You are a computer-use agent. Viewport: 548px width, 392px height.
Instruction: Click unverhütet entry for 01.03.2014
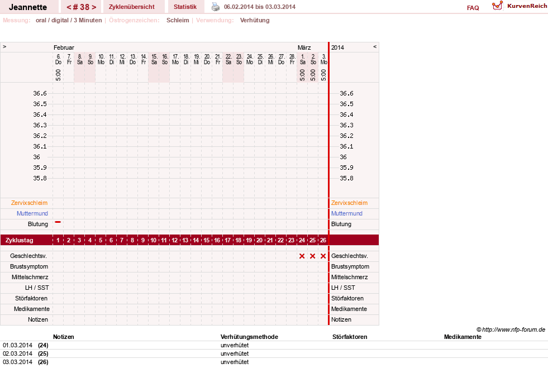pos(235,345)
